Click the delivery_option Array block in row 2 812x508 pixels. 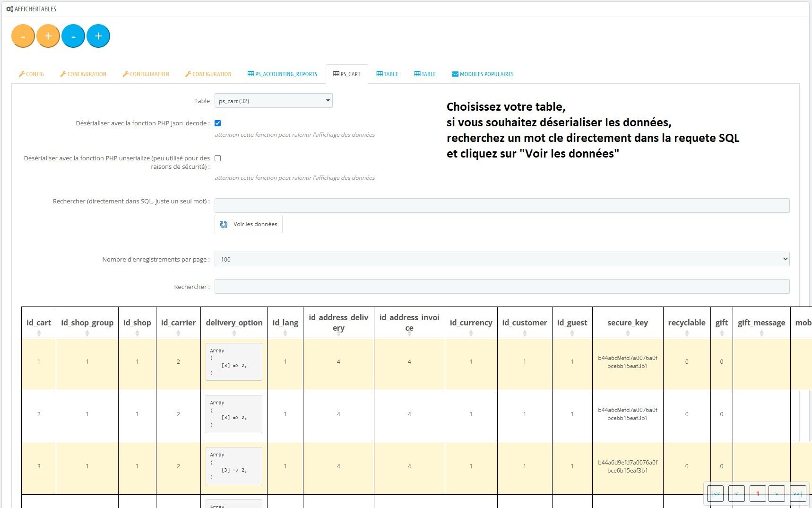pyautogui.click(x=234, y=414)
